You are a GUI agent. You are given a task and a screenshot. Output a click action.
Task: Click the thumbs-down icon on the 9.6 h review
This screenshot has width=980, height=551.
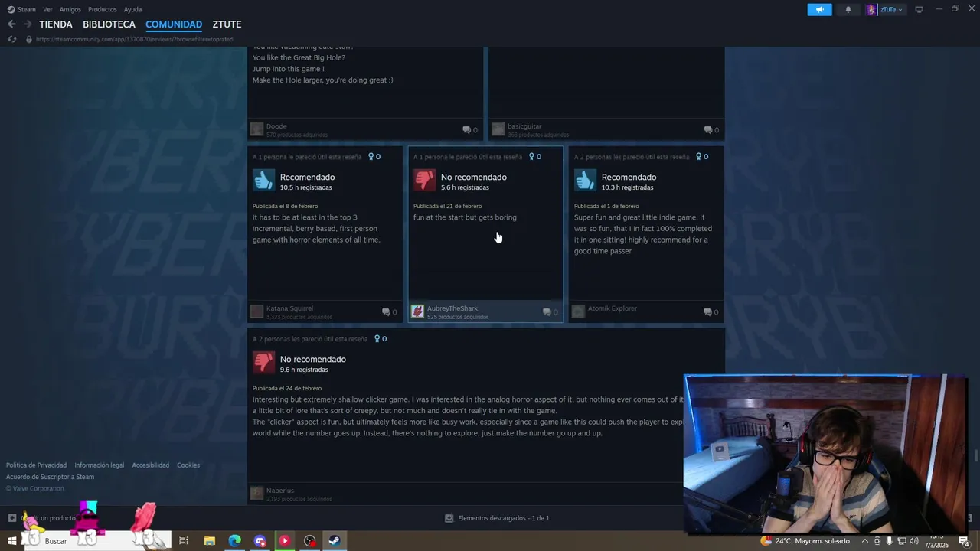263,362
